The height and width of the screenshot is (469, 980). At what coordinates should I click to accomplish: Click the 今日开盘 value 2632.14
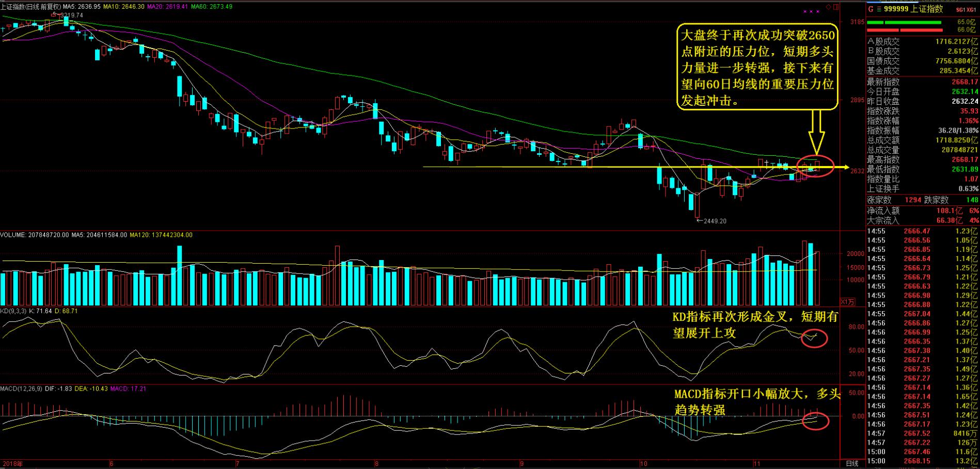965,92
